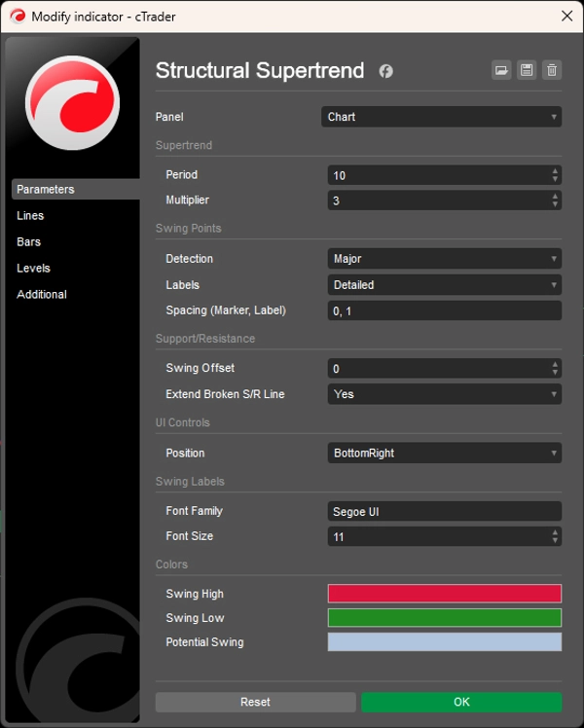Click the Font Family text field
The width and height of the screenshot is (584, 728).
[x=445, y=511]
